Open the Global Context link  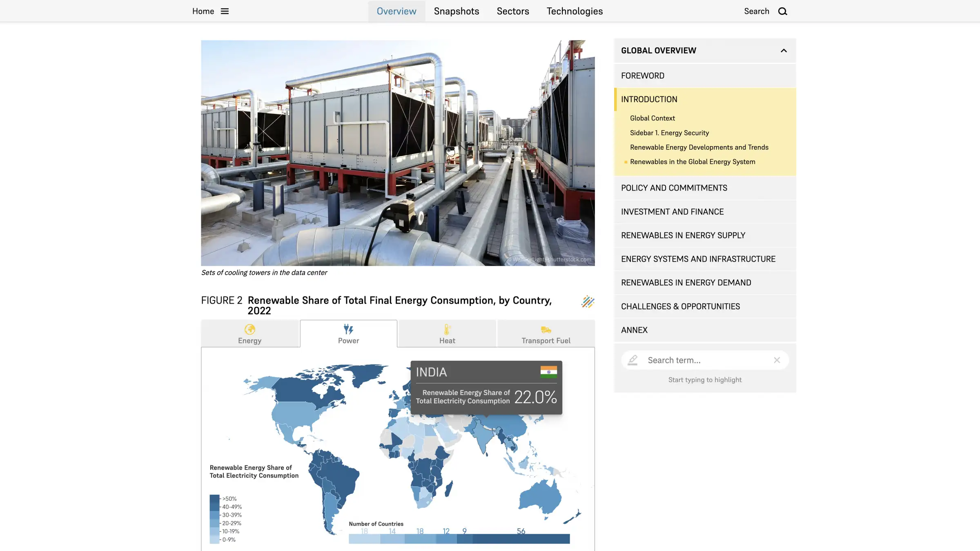652,118
